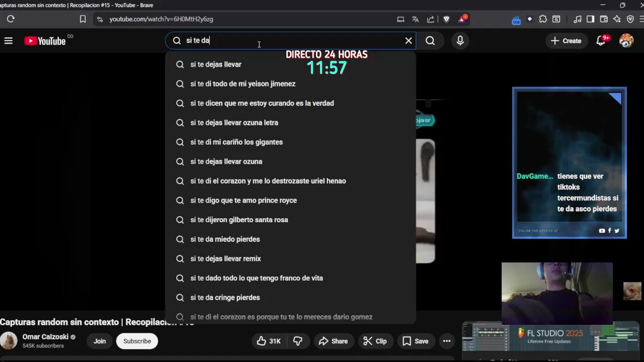Go to YouTube home via logo
This screenshot has width=644, height=362.
point(45,41)
